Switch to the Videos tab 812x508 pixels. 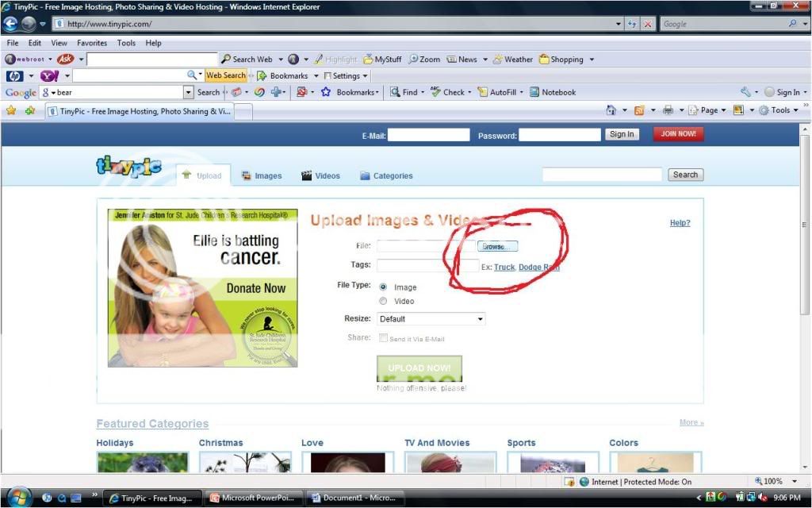point(320,176)
